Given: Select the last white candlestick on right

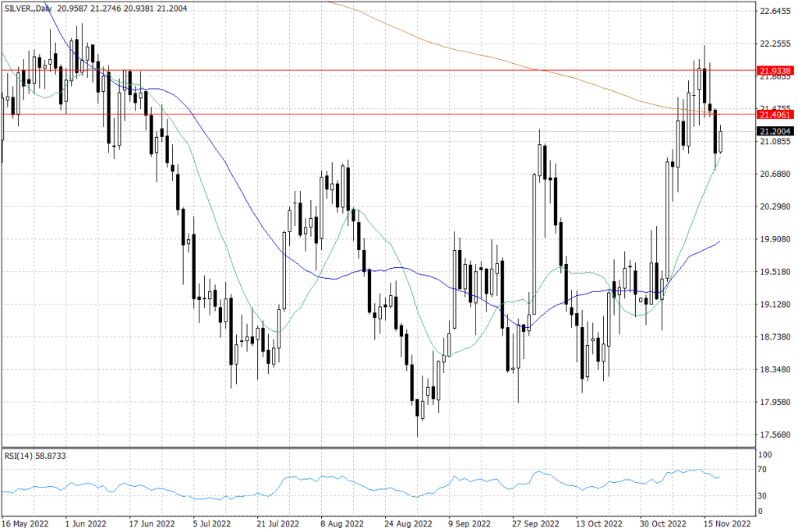Looking at the screenshot, I should [x=721, y=141].
